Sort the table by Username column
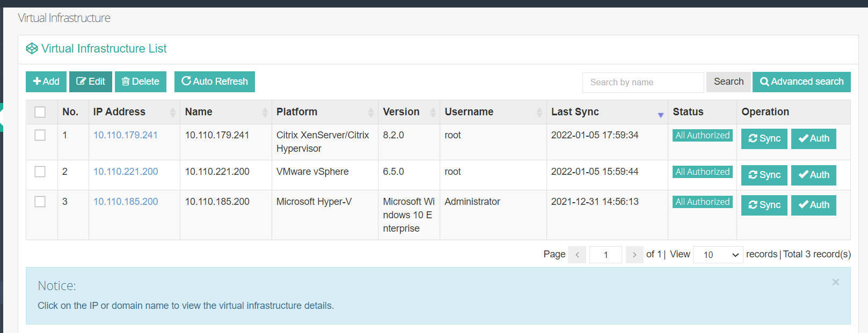 pos(539,112)
